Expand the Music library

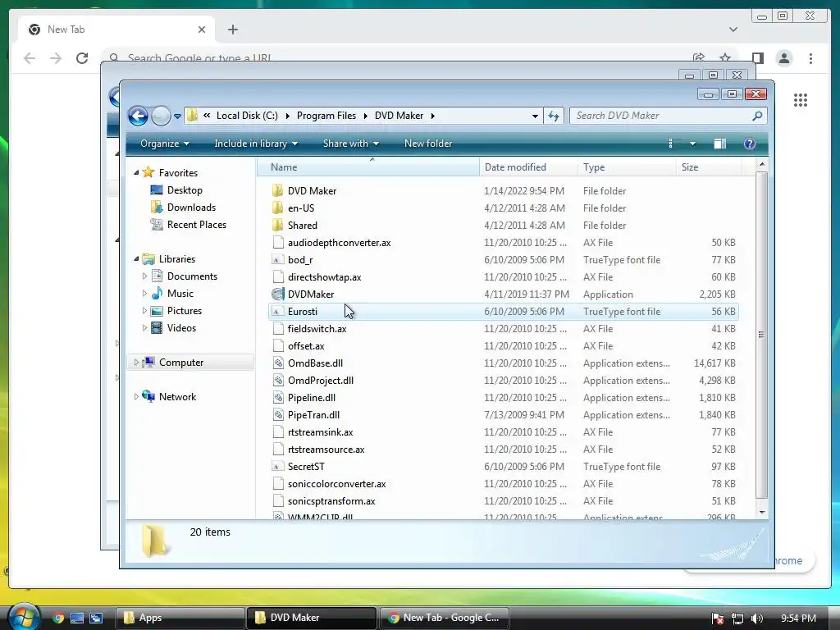tap(144, 293)
